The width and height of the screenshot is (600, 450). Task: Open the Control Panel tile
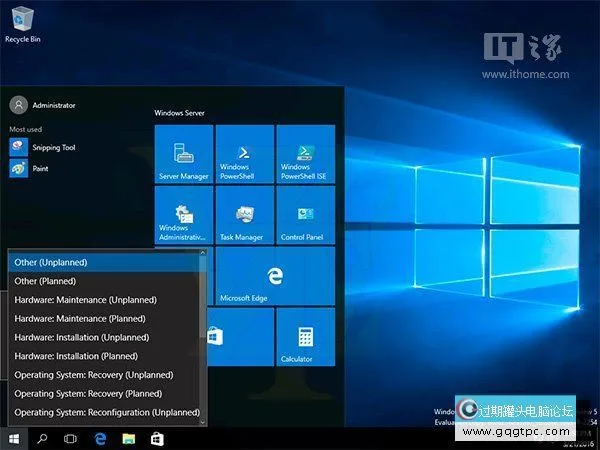[x=304, y=215]
